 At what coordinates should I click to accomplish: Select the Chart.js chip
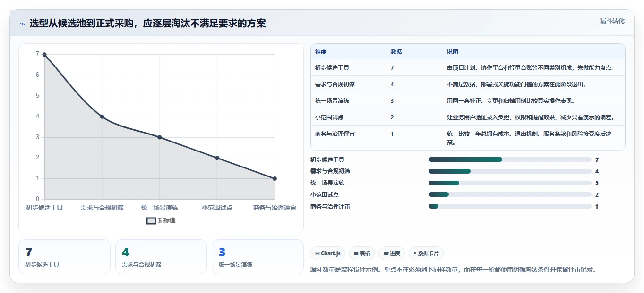point(328,253)
